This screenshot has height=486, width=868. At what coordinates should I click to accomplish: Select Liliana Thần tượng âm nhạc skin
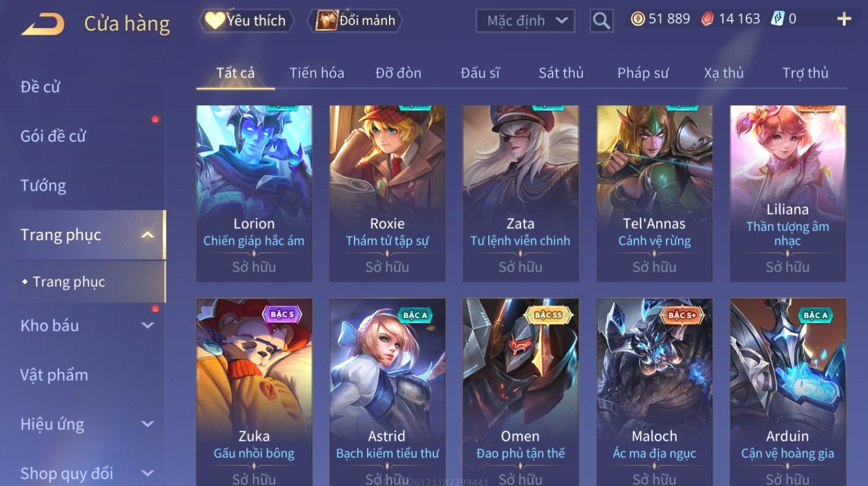[x=787, y=193]
